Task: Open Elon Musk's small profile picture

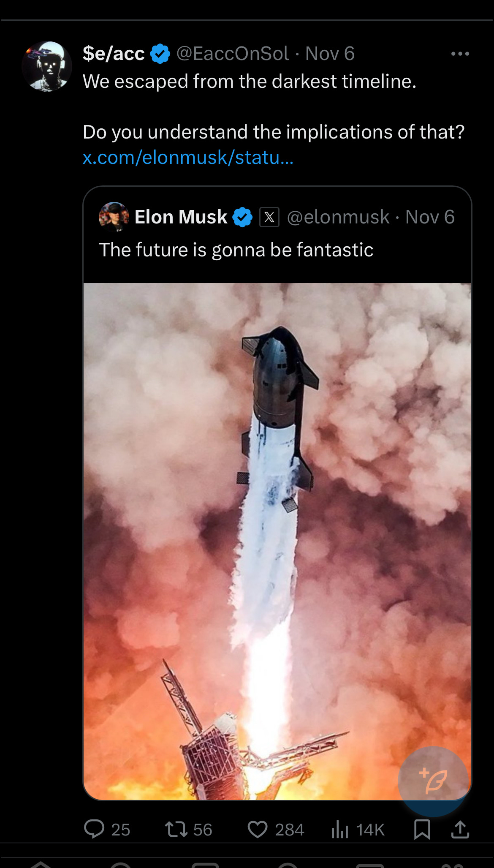Action: coord(114,217)
